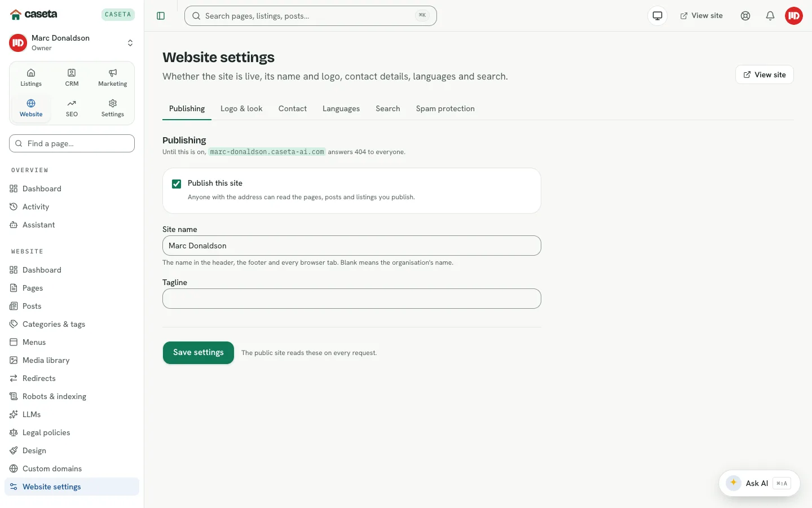Toggle the sidebar collapse icon

161,16
